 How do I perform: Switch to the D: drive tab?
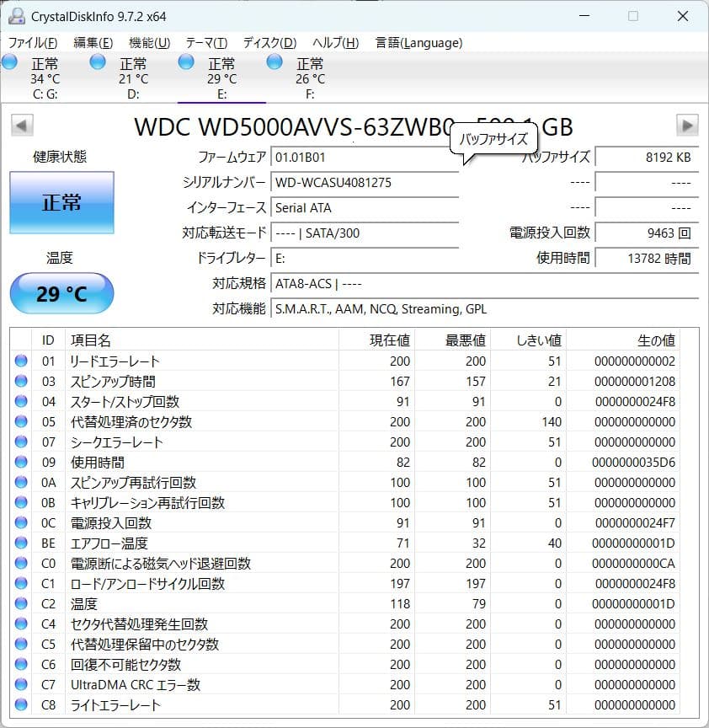133,78
